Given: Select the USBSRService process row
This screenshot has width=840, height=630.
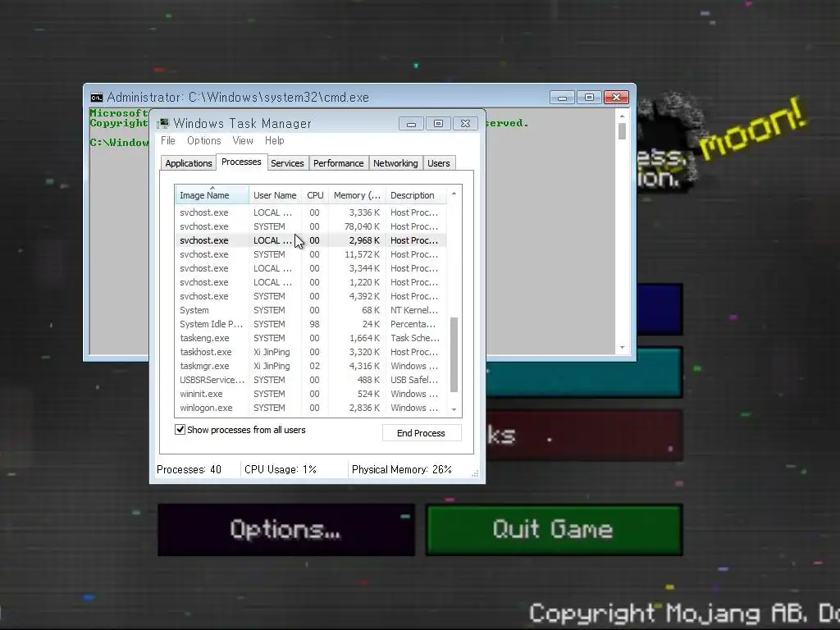Looking at the screenshot, I should (311, 380).
